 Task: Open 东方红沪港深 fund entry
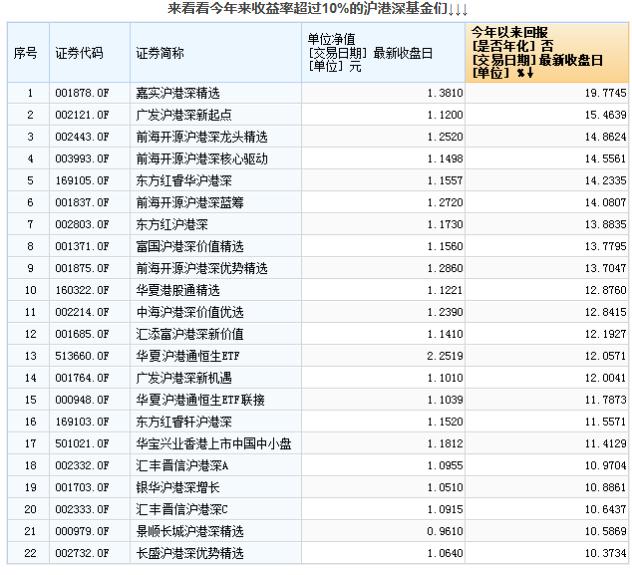[167, 224]
